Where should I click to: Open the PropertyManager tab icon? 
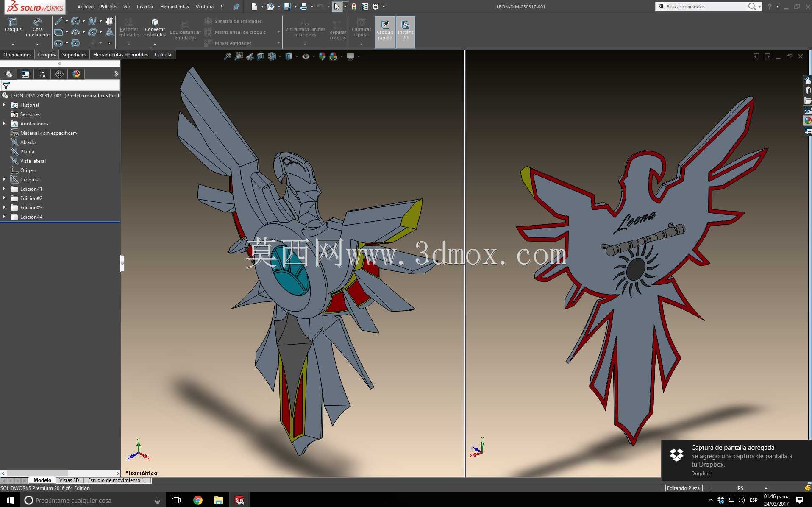(x=25, y=74)
